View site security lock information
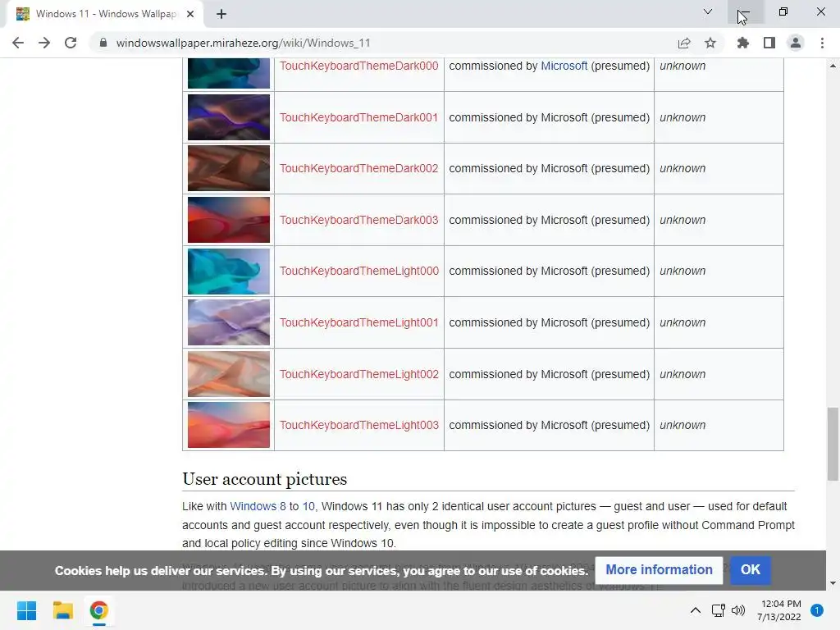Image resolution: width=840 pixels, height=630 pixels. coord(103,43)
